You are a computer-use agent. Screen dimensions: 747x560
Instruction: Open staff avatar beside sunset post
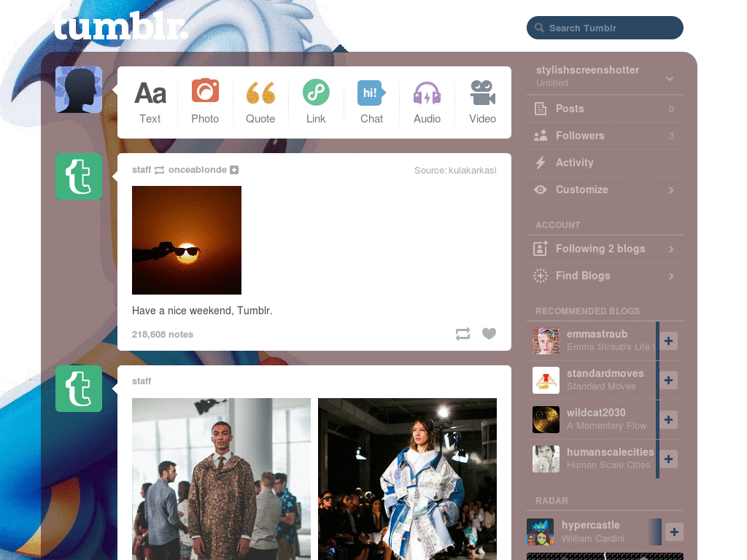point(79,176)
